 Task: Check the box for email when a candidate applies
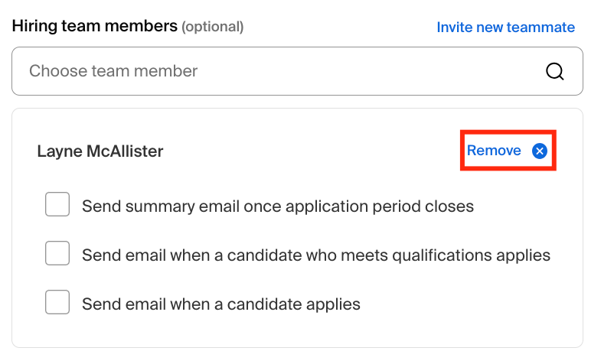(57, 302)
